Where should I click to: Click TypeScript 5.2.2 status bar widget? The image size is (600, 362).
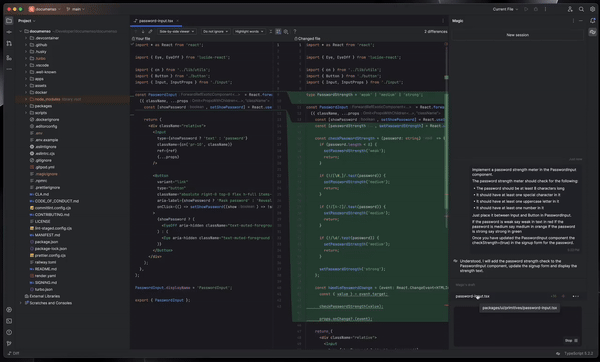(x=579, y=354)
